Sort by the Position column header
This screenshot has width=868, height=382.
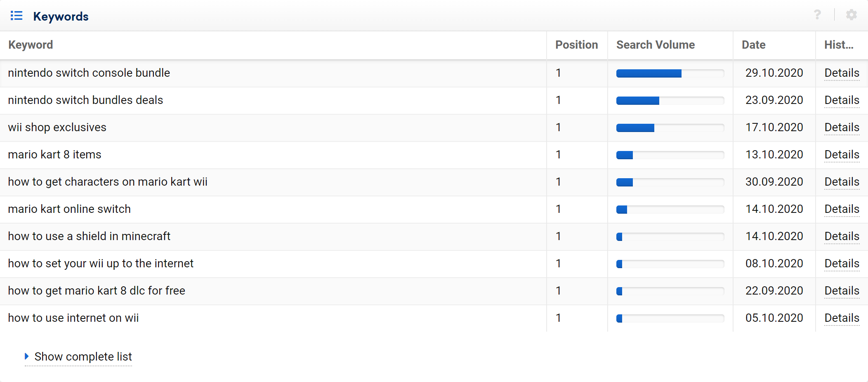click(576, 45)
